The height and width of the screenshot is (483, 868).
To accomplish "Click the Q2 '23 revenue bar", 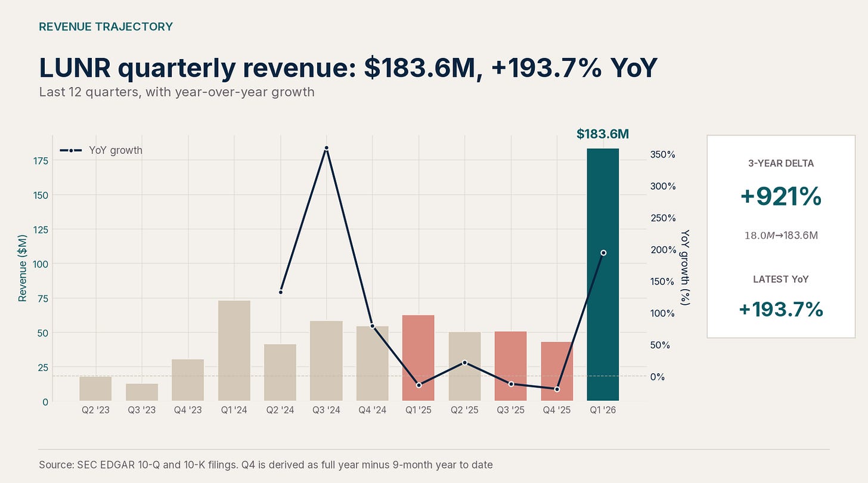I will pyautogui.click(x=95, y=389).
